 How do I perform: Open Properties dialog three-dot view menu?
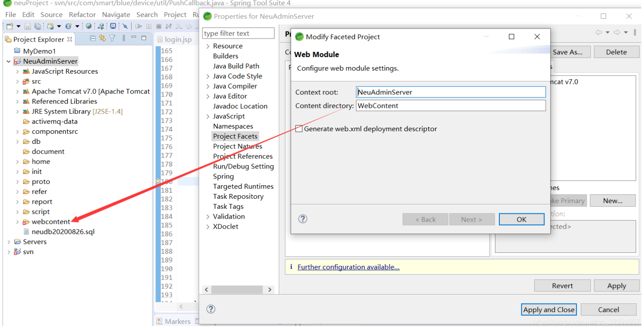pyautogui.click(x=635, y=32)
